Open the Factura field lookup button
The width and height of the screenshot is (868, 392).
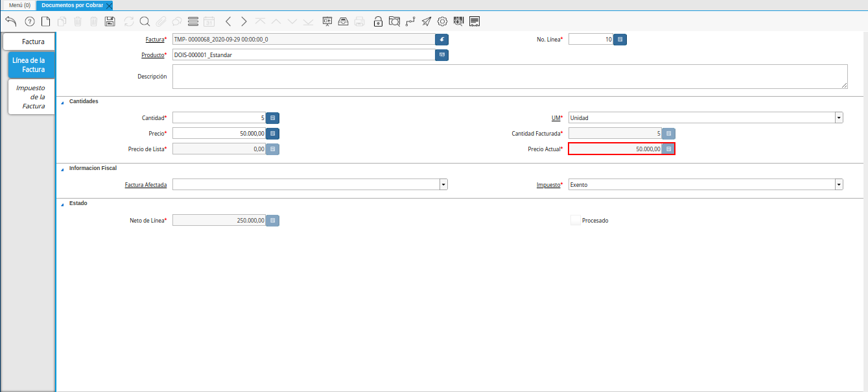pyautogui.click(x=442, y=40)
